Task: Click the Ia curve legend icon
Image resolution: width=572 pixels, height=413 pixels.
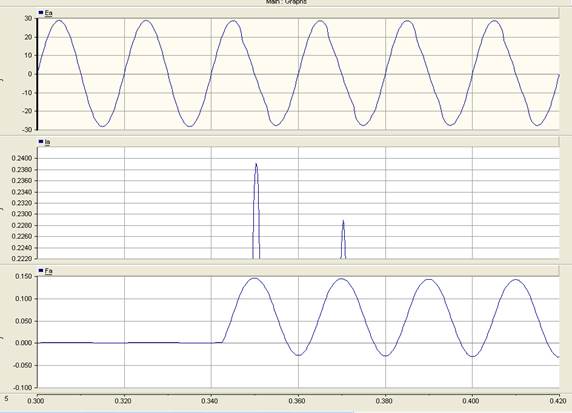Action: point(41,142)
